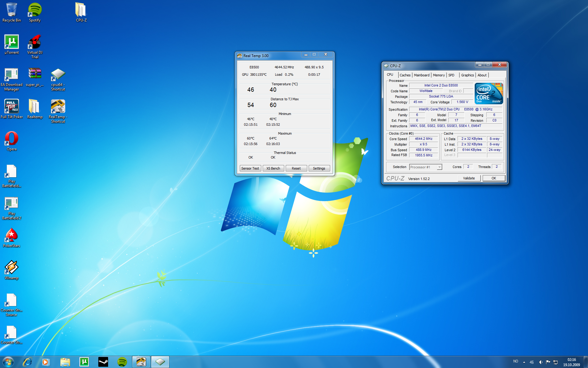Select EA Download Manager desktop icon
The width and height of the screenshot is (588, 368).
click(x=12, y=79)
